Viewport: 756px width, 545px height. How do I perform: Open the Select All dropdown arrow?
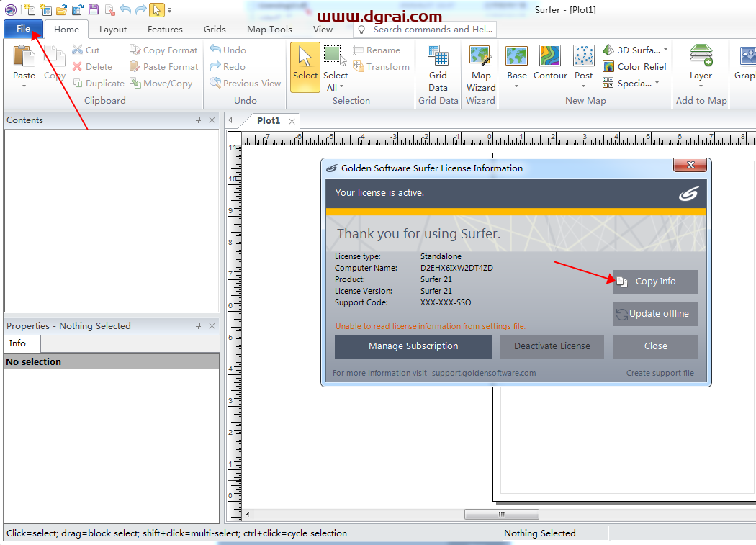pos(342,87)
